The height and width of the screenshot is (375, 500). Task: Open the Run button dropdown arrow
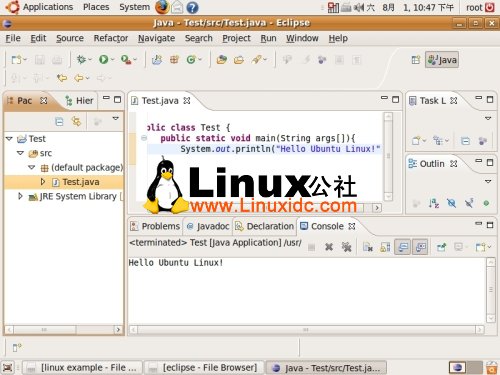pyautogui.click(x=112, y=60)
